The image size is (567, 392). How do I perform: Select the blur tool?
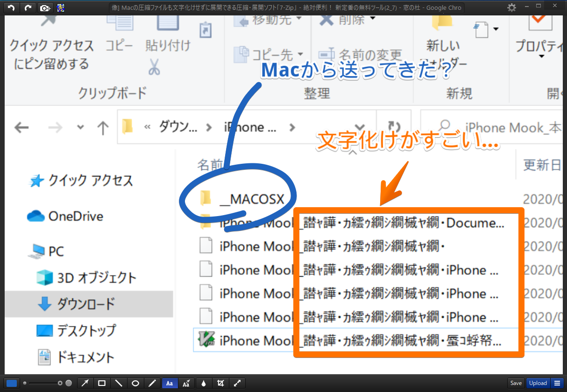204,383
